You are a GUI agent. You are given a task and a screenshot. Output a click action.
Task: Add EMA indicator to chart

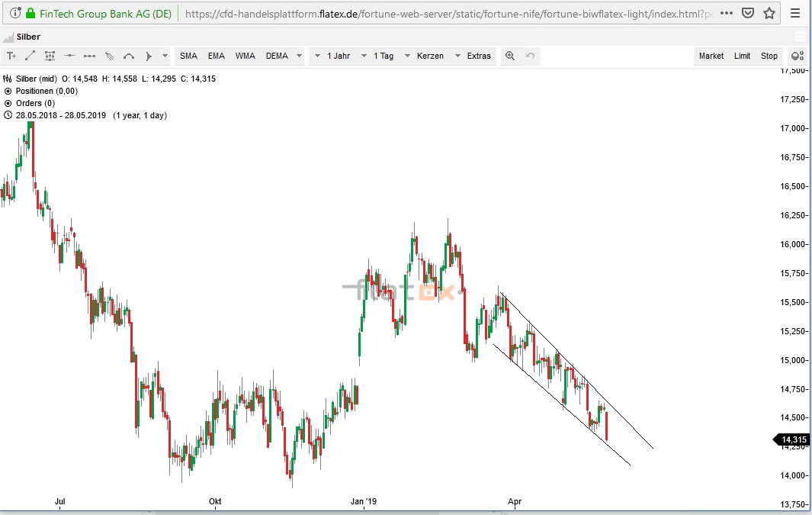click(217, 56)
